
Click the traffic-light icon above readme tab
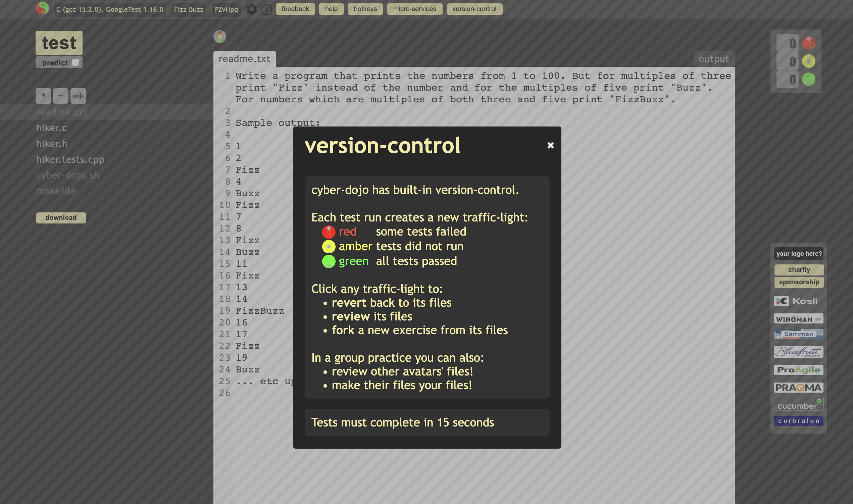pos(220,36)
